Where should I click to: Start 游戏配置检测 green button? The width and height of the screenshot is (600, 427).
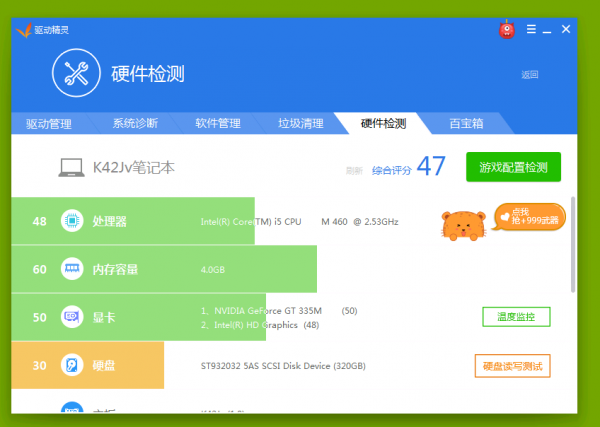tap(514, 167)
